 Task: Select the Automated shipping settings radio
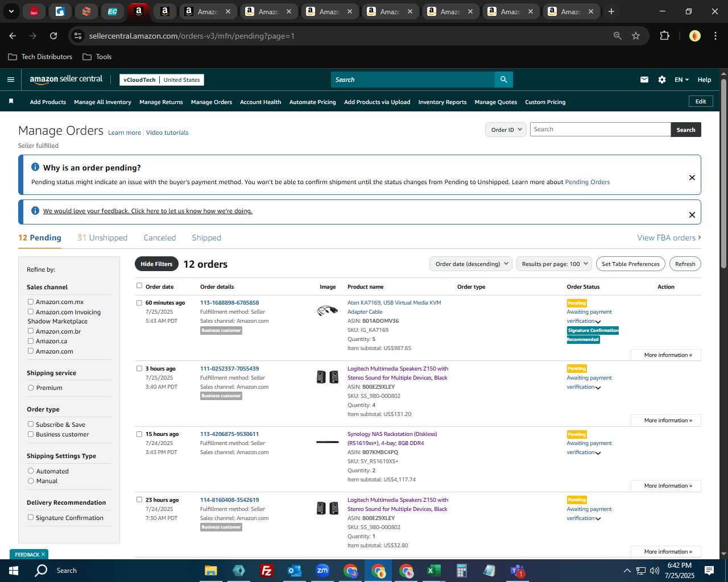pyautogui.click(x=31, y=471)
